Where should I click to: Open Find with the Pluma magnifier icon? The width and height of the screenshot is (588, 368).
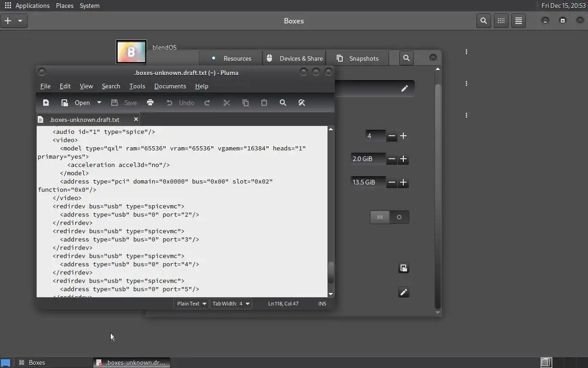[283, 103]
